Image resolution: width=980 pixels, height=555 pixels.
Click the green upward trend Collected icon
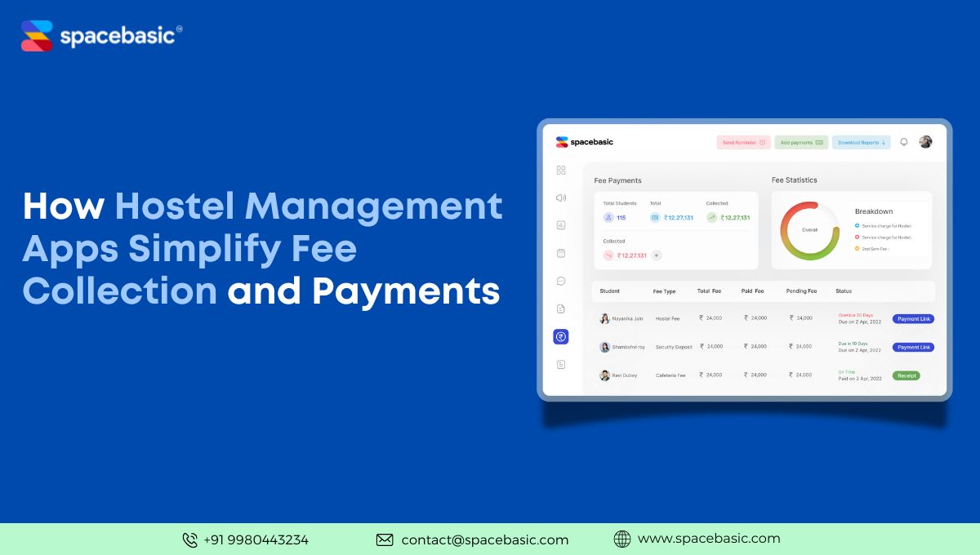point(712,218)
